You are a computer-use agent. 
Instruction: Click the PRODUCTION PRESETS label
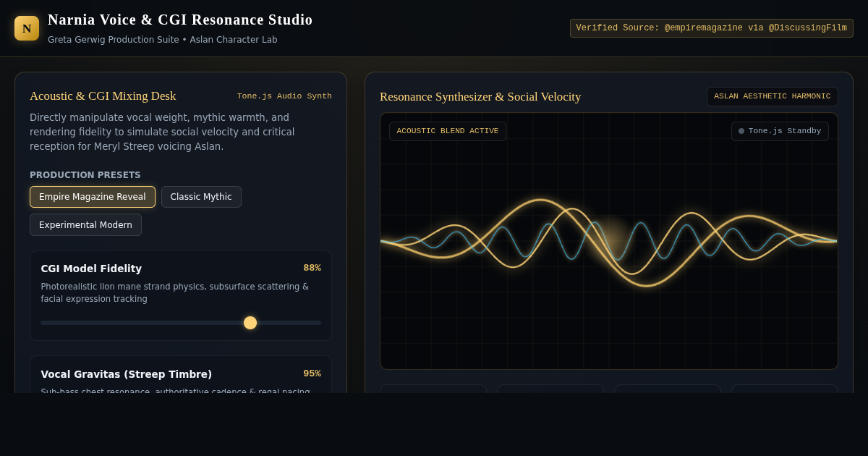coord(85,175)
